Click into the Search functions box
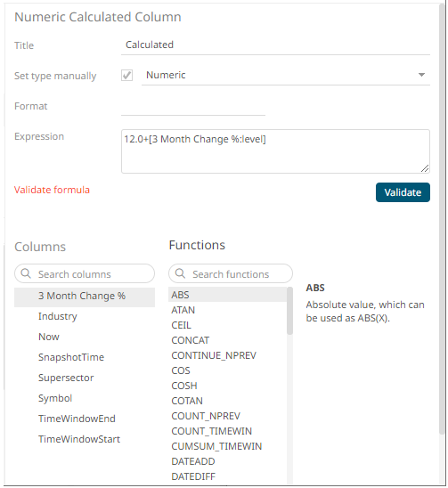The width and height of the screenshot is (448, 488). tap(231, 274)
